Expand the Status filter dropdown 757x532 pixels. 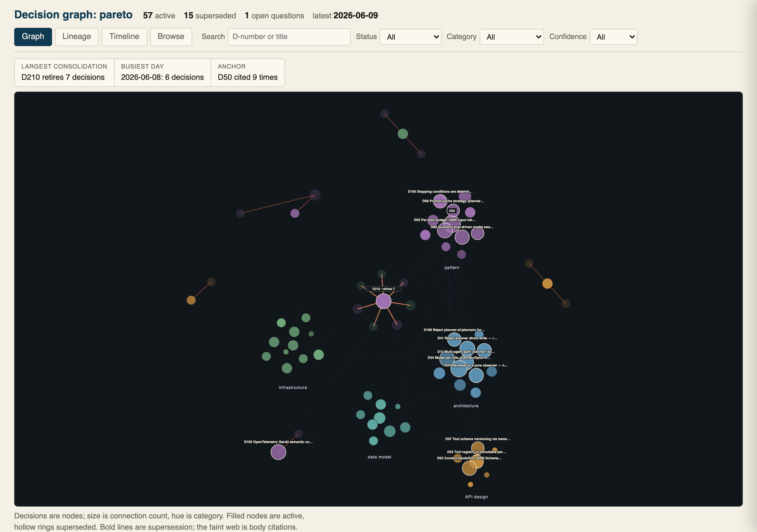coord(410,37)
